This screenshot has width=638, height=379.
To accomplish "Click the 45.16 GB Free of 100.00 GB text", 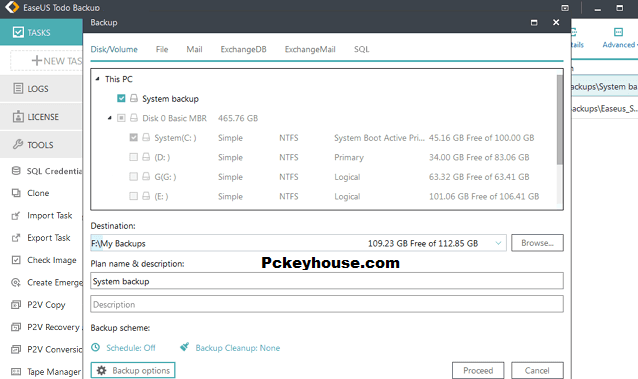I will click(481, 138).
